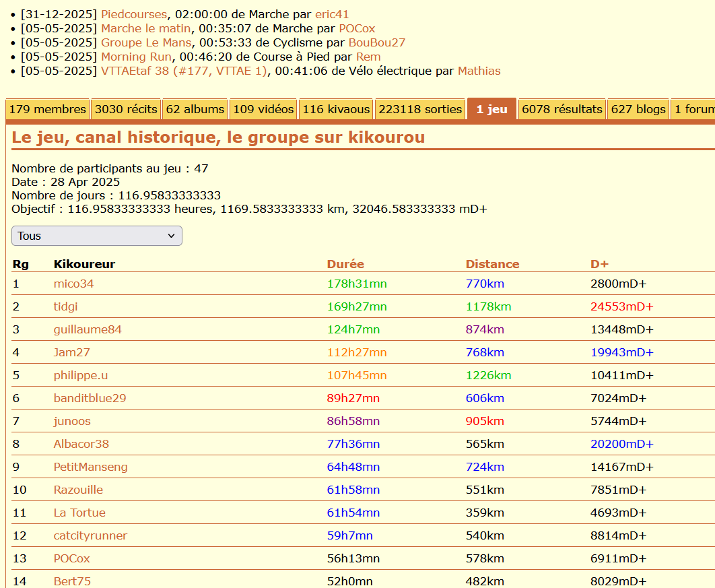Sort table by 'Distance' column header
Screen dimensions: 715x588
492,264
